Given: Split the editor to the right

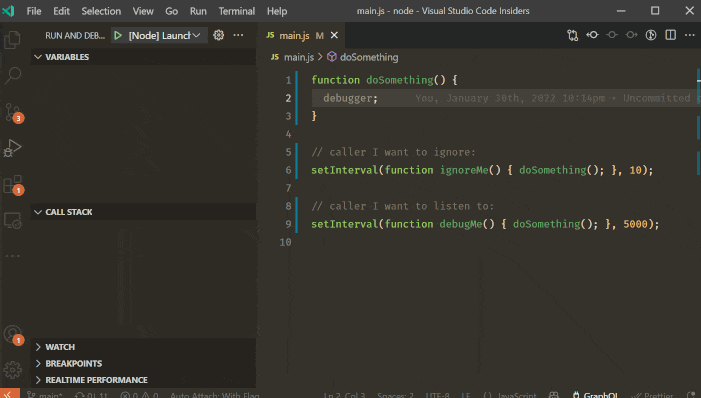Looking at the screenshot, I should point(671,35).
